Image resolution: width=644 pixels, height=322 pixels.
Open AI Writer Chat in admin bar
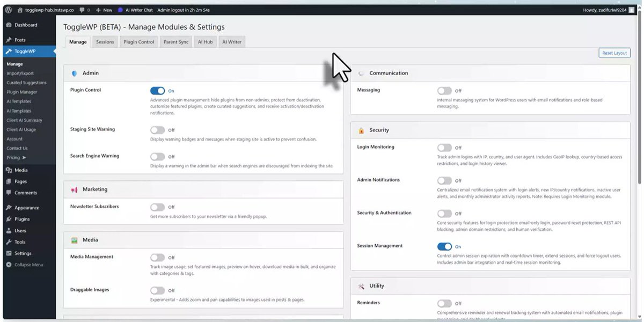pos(135,10)
